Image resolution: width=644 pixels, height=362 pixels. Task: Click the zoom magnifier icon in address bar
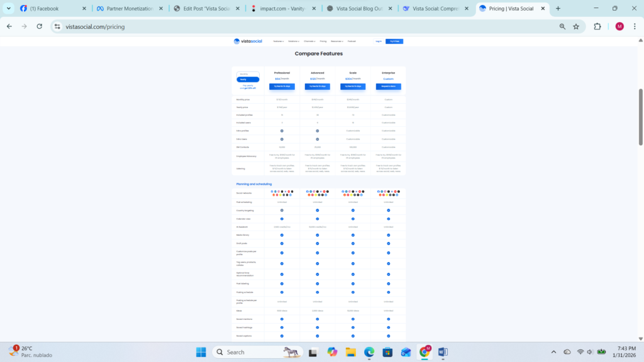tap(562, 26)
